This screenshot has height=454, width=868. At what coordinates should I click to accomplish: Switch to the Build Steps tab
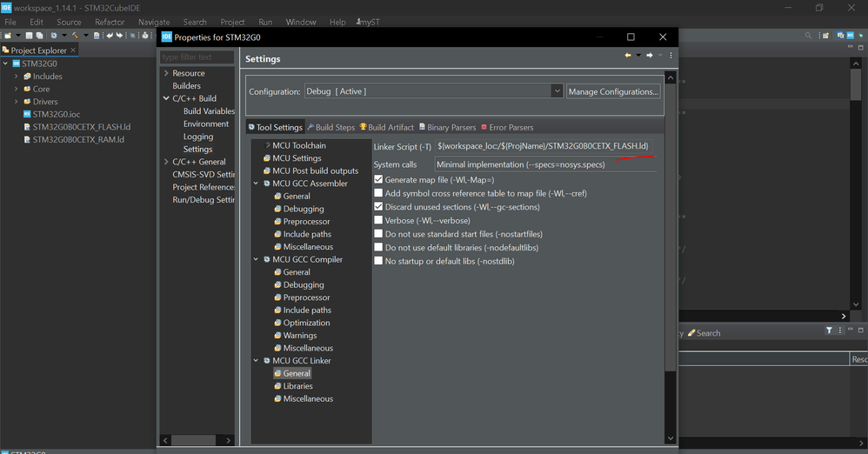pos(331,127)
